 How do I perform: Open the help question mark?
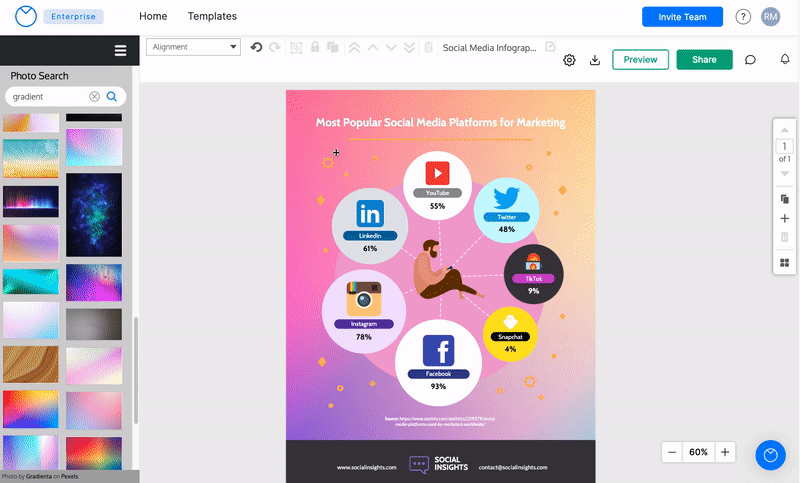[x=743, y=17]
